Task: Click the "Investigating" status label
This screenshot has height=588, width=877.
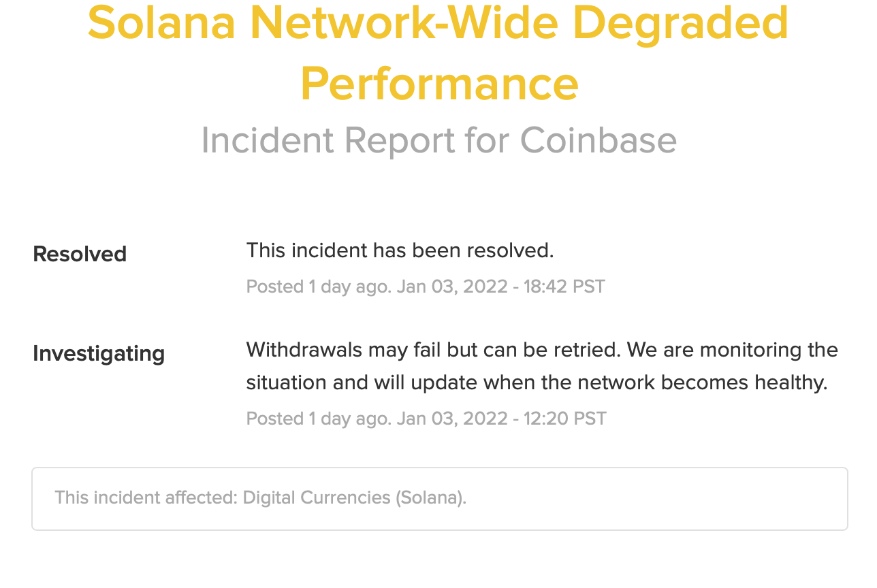Action: [x=99, y=354]
